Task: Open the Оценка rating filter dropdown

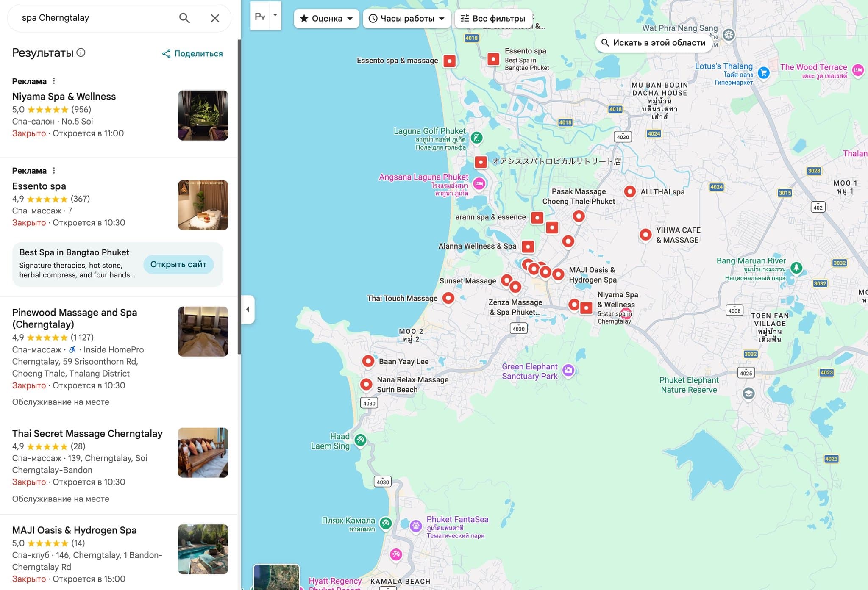Action: 326,19
